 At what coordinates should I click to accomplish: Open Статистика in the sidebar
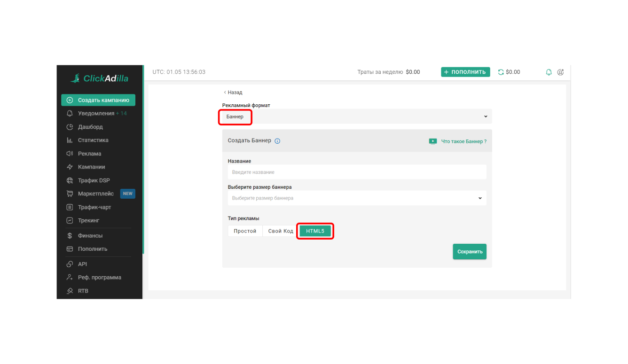[93, 140]
